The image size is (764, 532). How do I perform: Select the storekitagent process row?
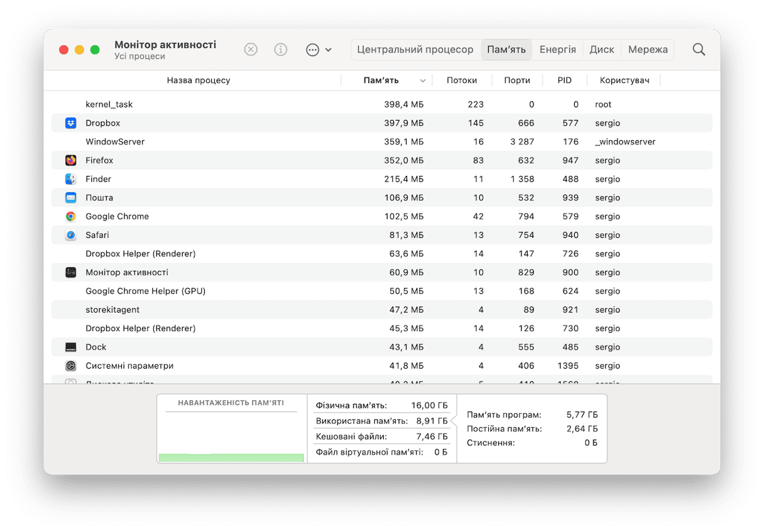coord(381,310)
